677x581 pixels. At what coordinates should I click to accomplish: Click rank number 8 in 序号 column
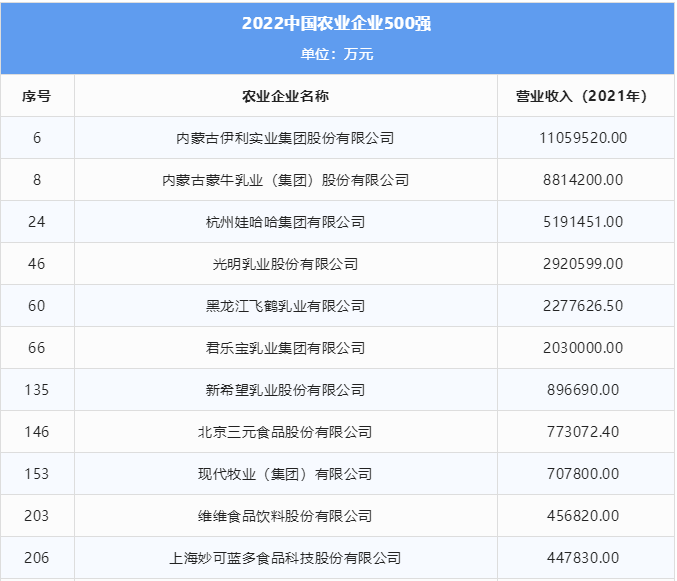[37, 180]
